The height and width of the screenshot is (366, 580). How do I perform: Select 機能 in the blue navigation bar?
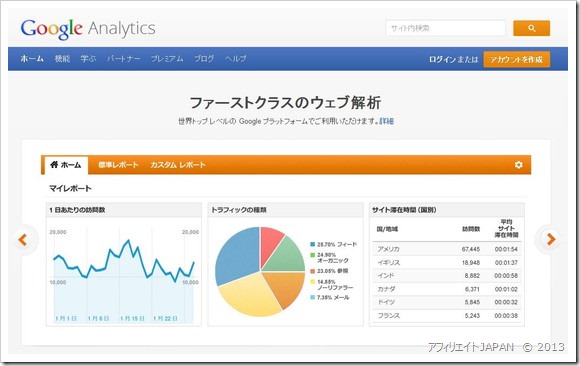click(62, 59)
